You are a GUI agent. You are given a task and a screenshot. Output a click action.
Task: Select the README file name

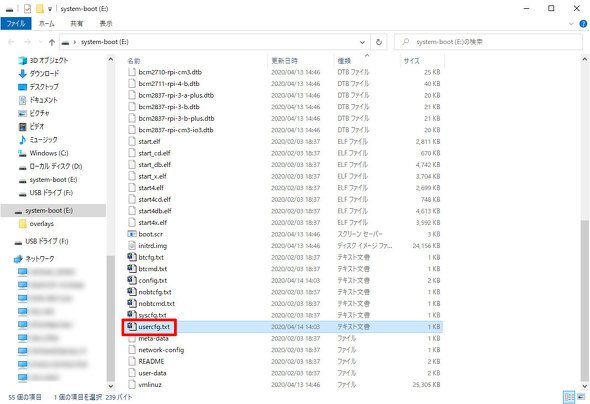pos(151,361)
